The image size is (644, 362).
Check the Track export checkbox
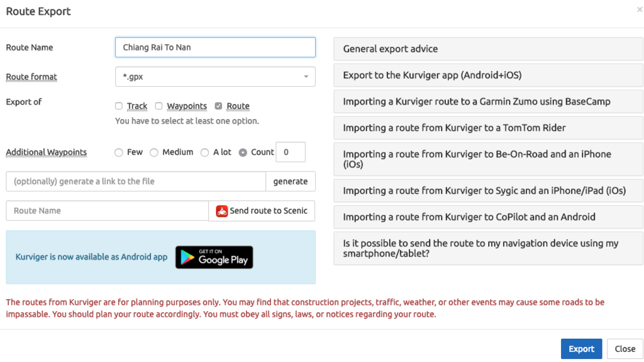tap(119, 106)
